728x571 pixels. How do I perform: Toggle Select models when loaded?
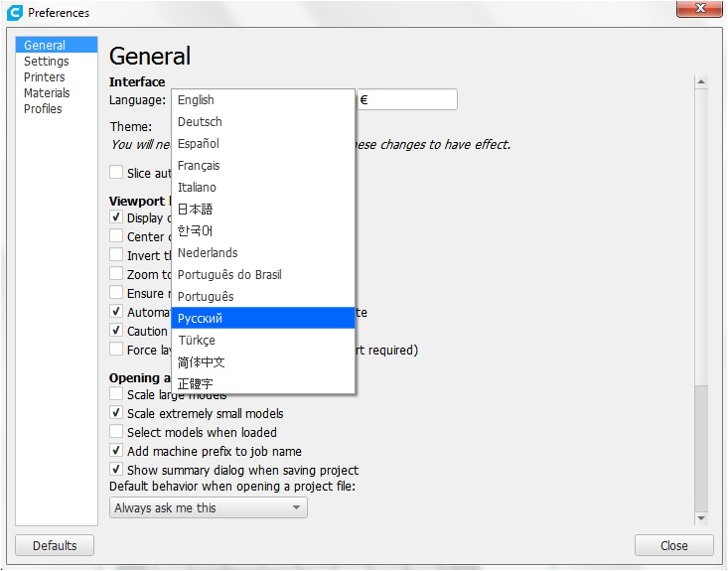[x=117, y=433]
